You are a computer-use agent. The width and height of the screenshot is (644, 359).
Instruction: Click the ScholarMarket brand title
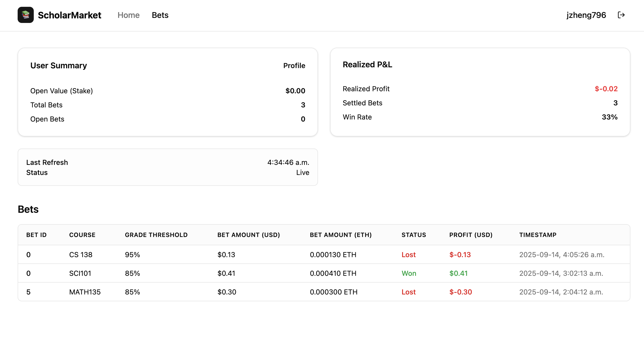(70, 15)
